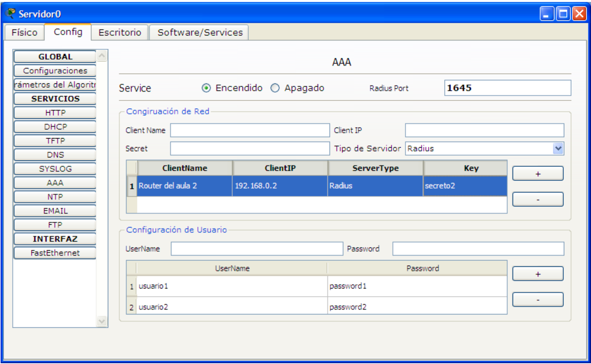Open the Software/Services tab
This screenshot has height=364, width=591.
[x=200, y=33]
